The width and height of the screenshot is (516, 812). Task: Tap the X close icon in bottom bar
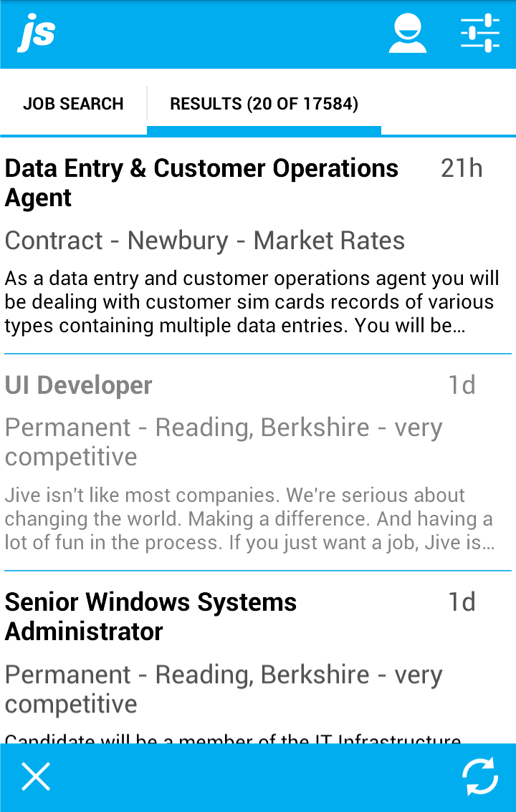(x=36, y=776)
